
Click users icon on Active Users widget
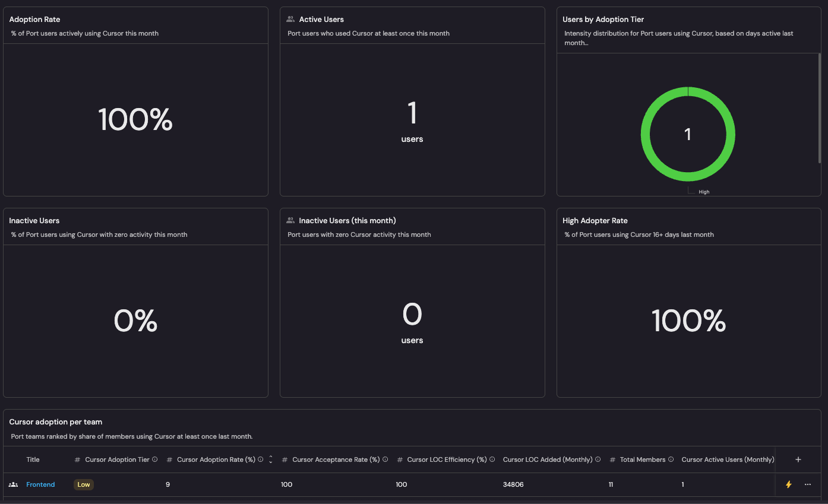pyautogui.click(x=290, y=19)
